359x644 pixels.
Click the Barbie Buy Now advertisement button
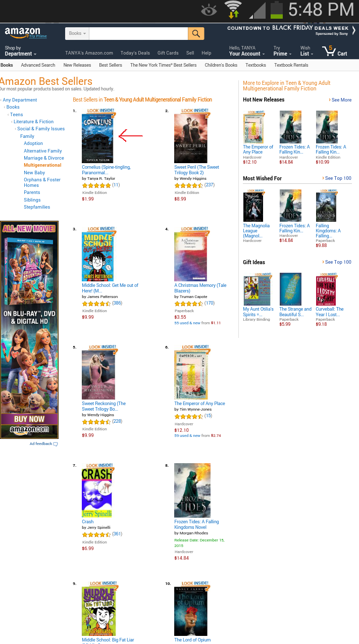pyautogui.click(x=29, y=419)
